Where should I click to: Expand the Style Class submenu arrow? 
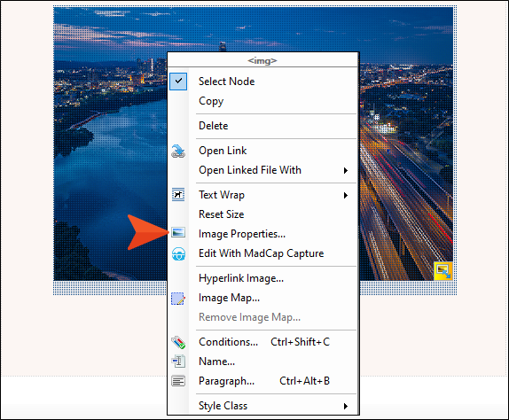[x=346, y=406]
